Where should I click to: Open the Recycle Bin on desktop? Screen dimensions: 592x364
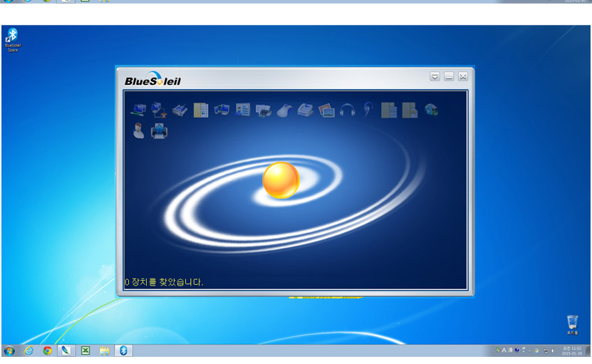tap(572, 325)
